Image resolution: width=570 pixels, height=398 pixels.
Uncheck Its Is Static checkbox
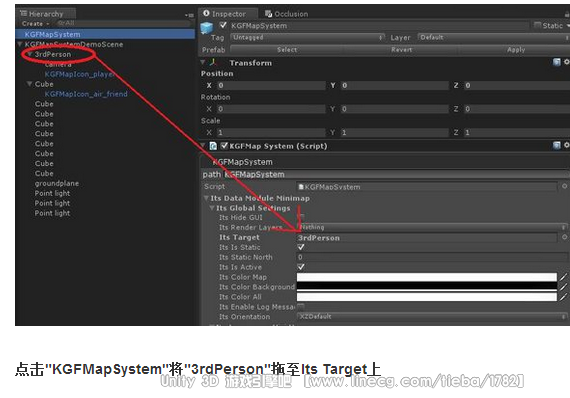coord(301,247)
